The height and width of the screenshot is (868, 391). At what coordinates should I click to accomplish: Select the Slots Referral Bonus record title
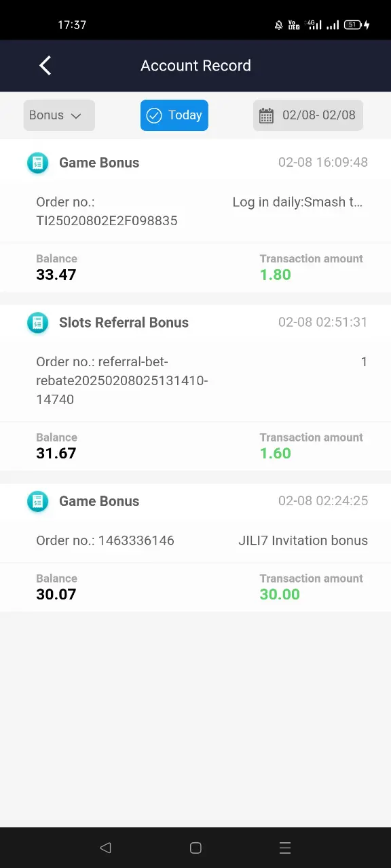[124, 323]
